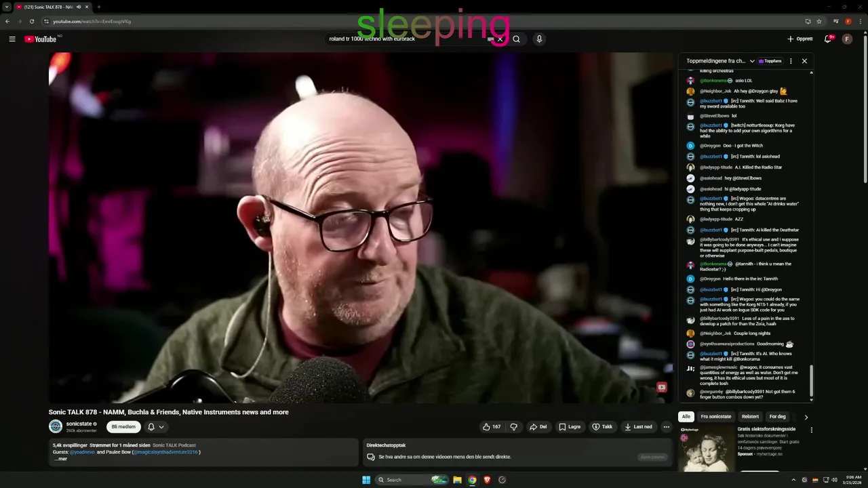The image size is (868, 488).
Task: Open taskbar clock and date
Action: [x=851, y=480]
